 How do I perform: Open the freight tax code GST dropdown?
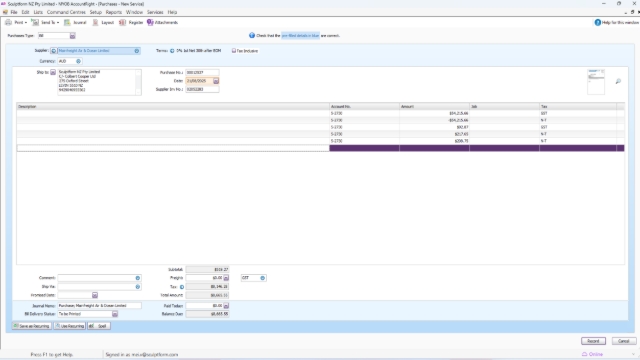tap(262, 278)
